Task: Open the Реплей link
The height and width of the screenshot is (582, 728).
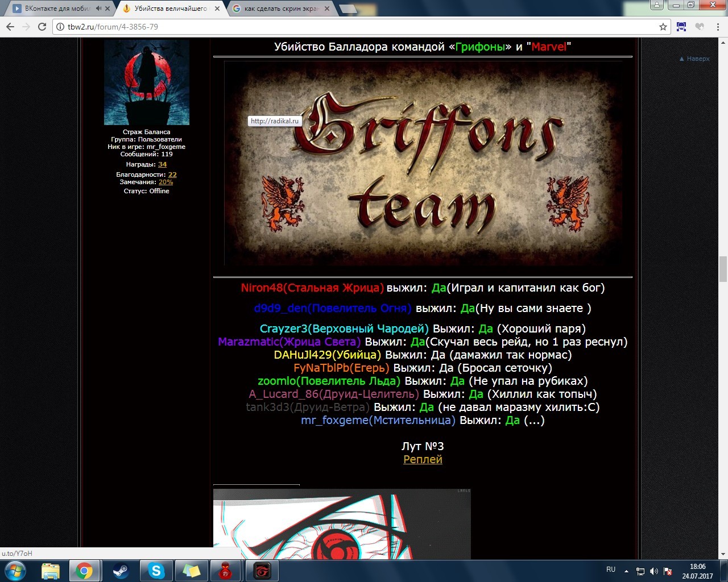Action: pyautogui.click(x=423, y=459)
